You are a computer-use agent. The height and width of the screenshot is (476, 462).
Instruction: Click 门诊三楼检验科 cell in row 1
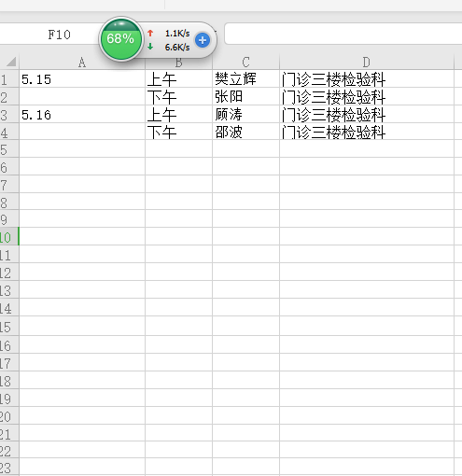click(x=367, y=78)
